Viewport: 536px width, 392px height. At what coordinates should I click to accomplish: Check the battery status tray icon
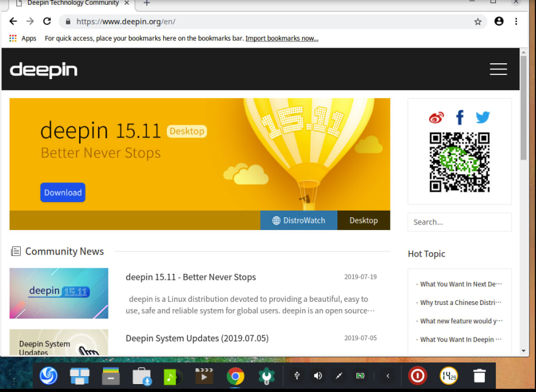click(x=360, y=376)
